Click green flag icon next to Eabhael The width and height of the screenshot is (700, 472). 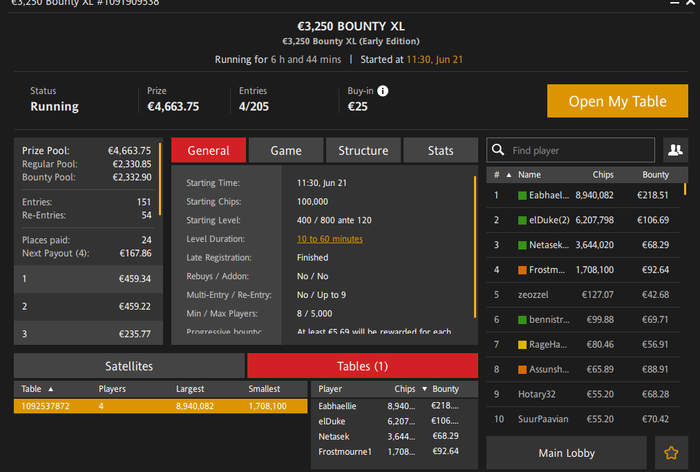pyautogui.click(x=522, y=196)
